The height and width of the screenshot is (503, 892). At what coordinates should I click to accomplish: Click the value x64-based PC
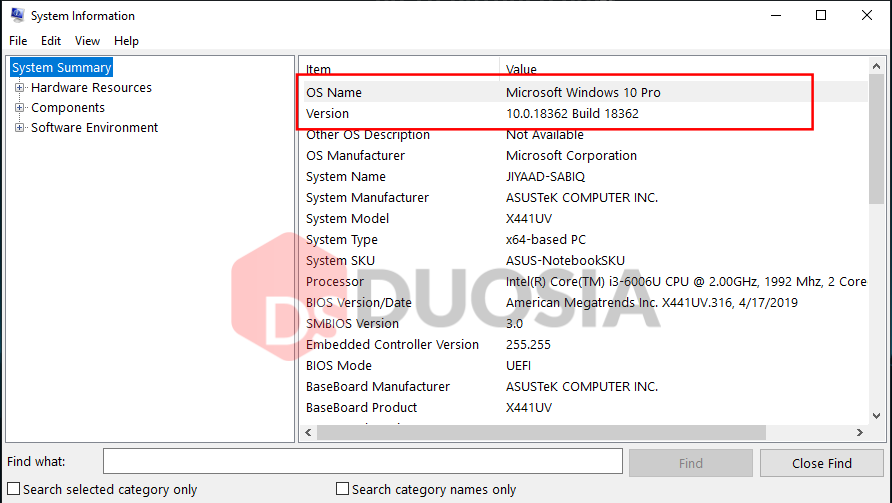coord(546,240)
